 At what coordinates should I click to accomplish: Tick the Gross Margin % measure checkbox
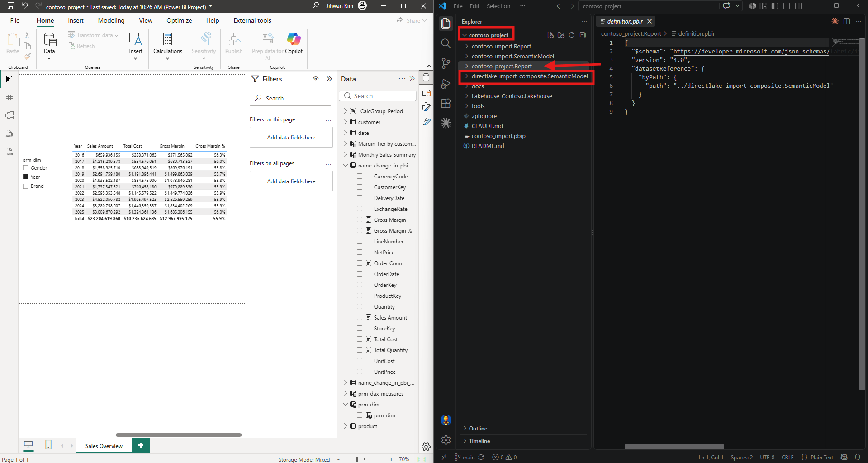point(360,231)
